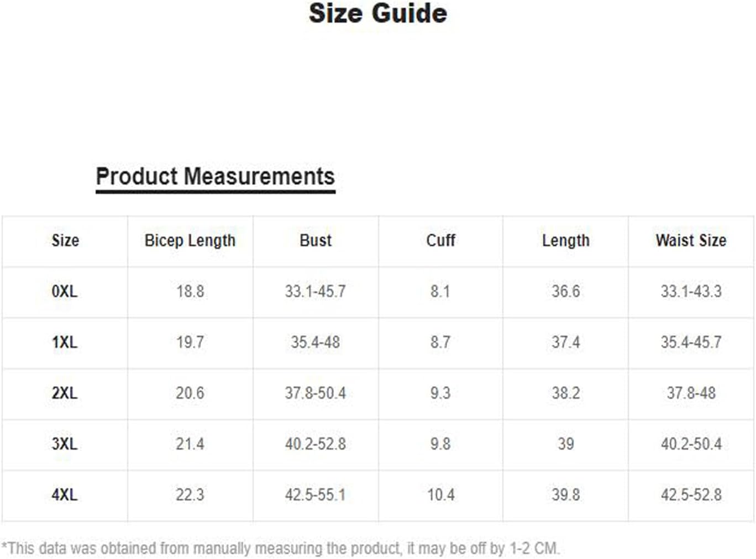Select the 4XL size row label
This screenshot has height=559, width=756.
click(x=65, y=494)
